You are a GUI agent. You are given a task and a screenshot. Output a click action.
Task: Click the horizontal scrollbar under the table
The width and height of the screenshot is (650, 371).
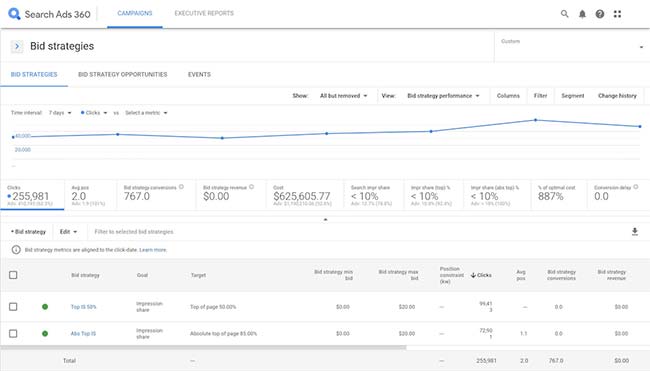pos(203,348)
